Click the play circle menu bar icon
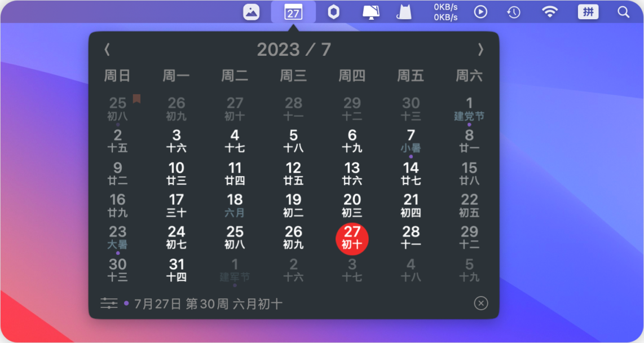The width and height of the screenshot is (644, 343). 480,12
